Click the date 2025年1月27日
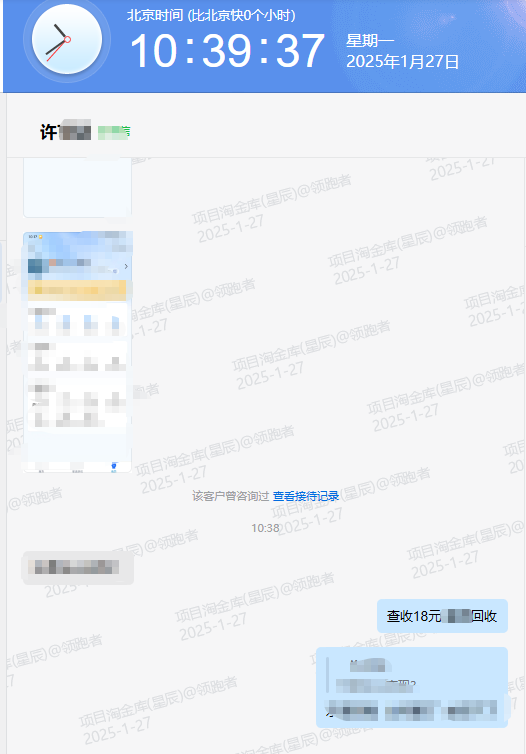 point(402,62)
